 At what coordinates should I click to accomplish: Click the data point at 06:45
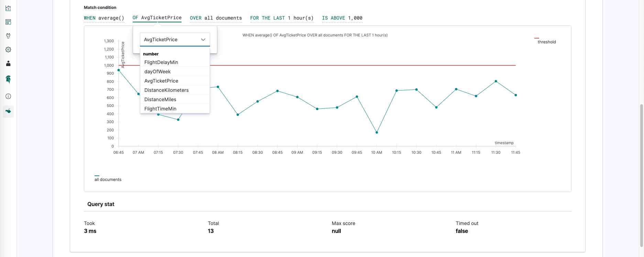pos(119,70)
